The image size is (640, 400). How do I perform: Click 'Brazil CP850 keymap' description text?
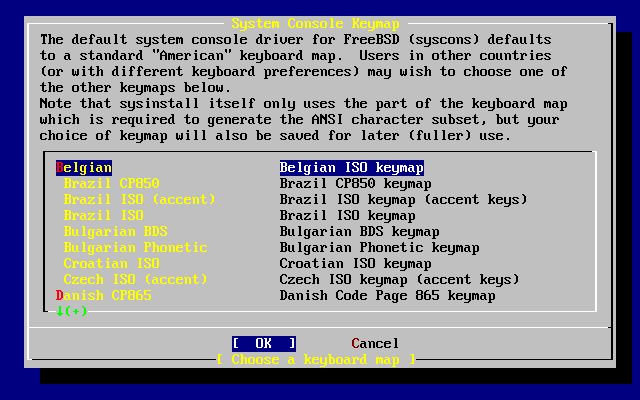(356, 184)
